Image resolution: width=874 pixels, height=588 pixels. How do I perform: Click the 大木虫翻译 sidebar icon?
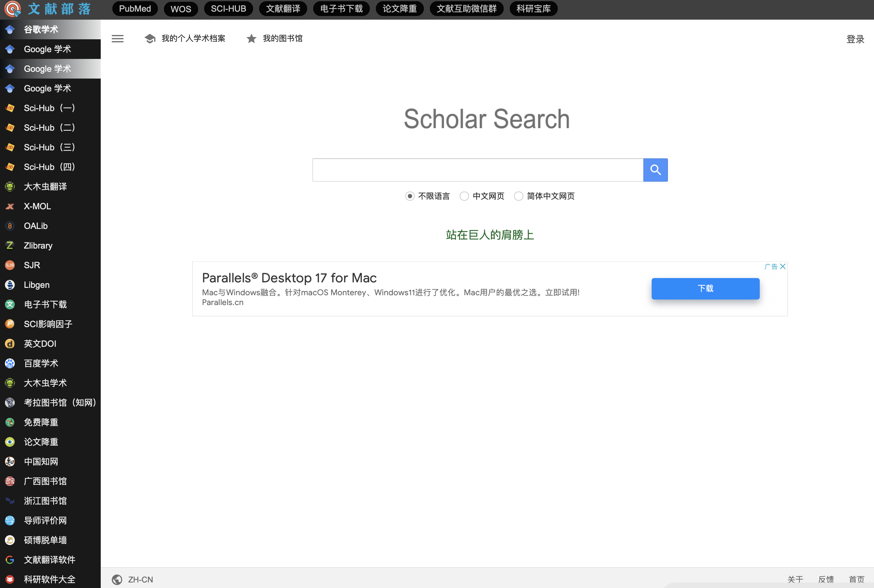pos(10,186)
